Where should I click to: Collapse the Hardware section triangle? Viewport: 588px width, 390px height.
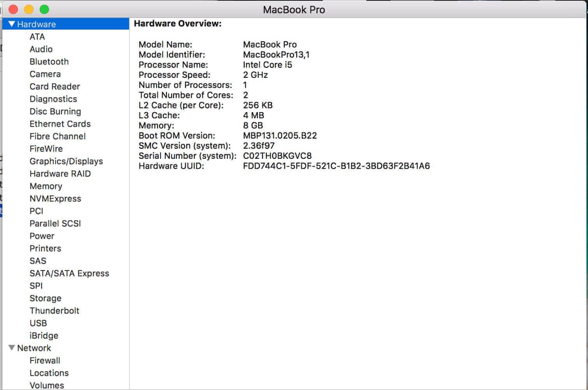pyautogui.click(x=12, y=24)
